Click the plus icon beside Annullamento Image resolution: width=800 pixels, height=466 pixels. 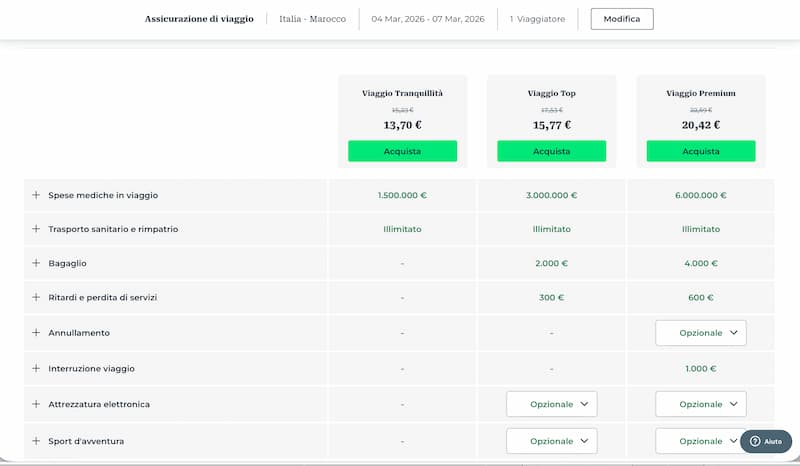(x=36, y=332)
